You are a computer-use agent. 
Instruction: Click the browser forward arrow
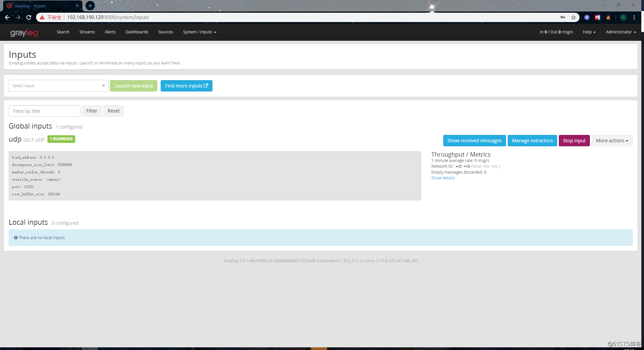tap(18, 17)
